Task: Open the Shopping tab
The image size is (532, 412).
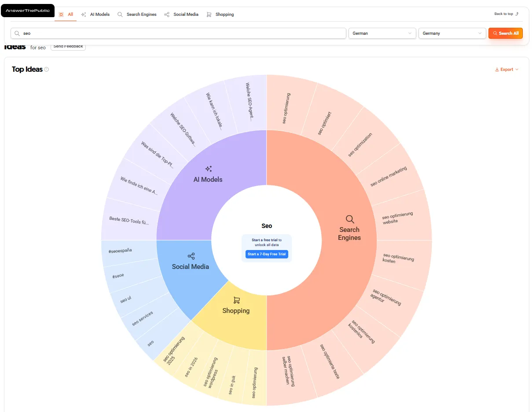Action: (x=220, y=15)
